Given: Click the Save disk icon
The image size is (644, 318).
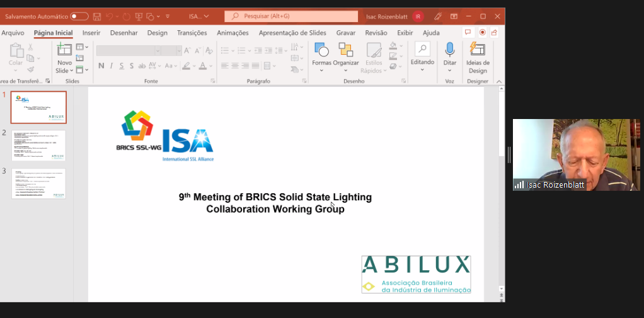Looking at the screenshot, I should pos(97,16).
